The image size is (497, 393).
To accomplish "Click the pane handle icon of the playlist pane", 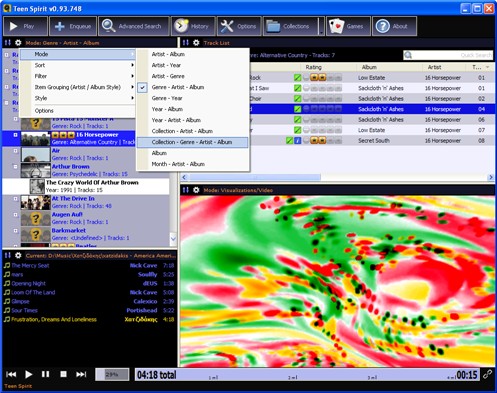I will point(8,255).
